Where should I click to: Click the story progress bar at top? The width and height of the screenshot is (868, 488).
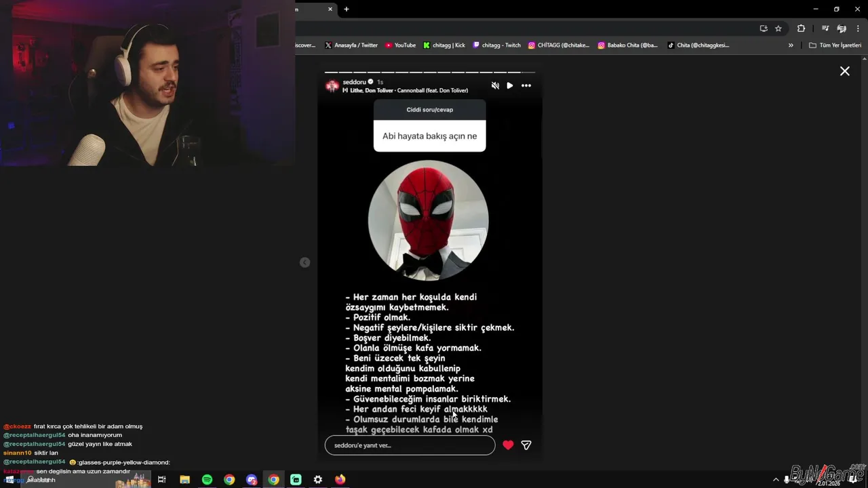click(x=430, y=72)
